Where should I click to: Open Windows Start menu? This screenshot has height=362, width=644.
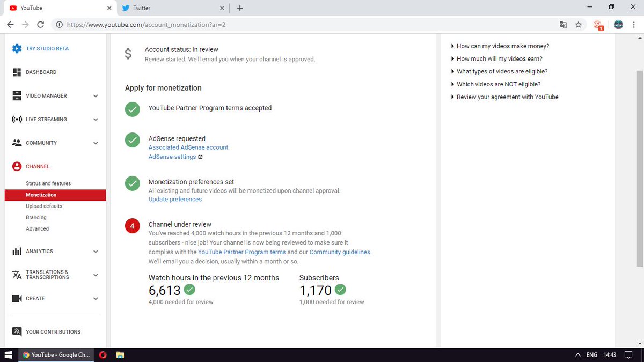9,354
